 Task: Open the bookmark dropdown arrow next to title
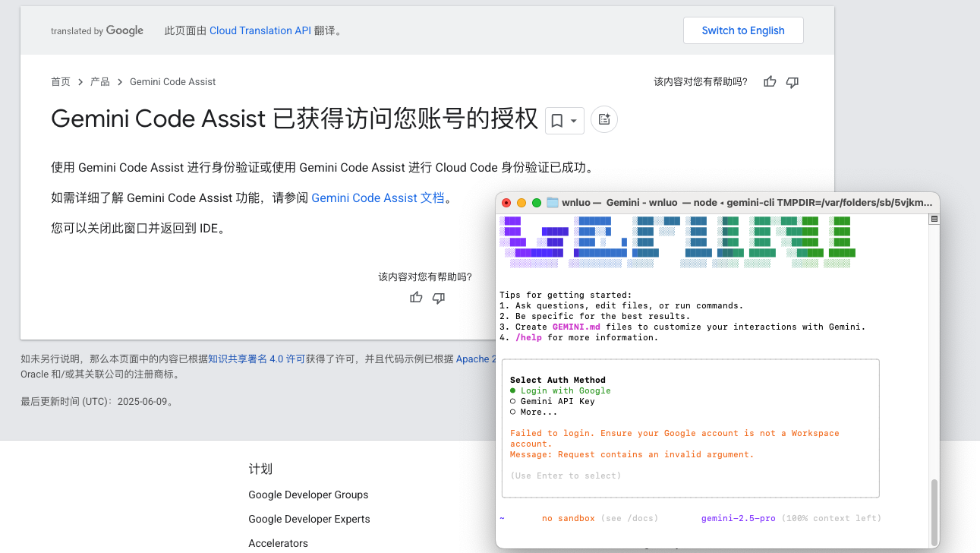click(x=574, y=121)
